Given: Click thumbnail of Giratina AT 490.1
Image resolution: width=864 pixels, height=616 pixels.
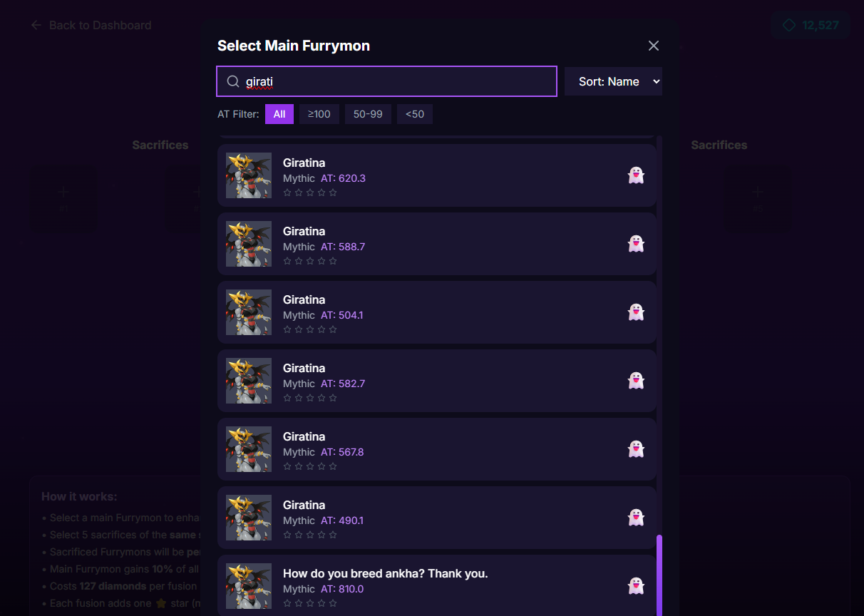Looking at the screenshot, I should click(249, 518).
